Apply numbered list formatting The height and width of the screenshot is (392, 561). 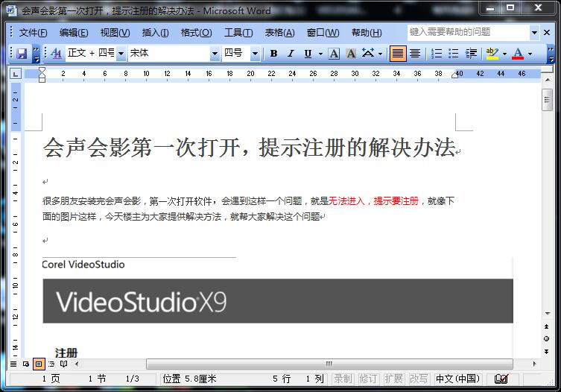pyautogui.click(x=437, y=54)
